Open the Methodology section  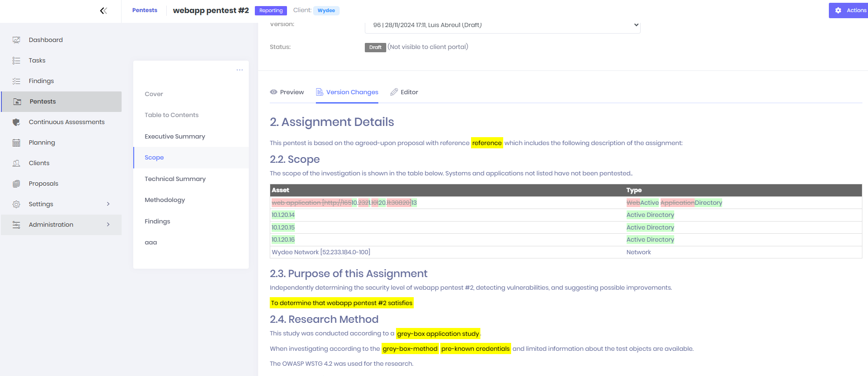coord(164,200)
